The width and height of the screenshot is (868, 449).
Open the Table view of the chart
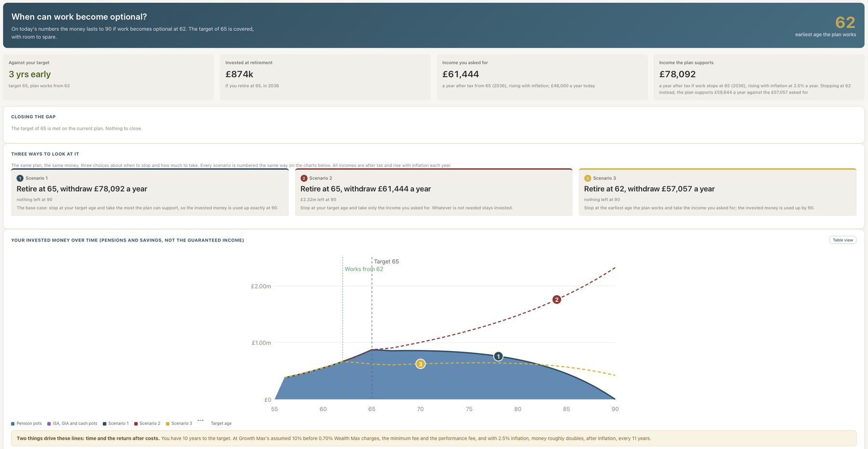point(842,240)
